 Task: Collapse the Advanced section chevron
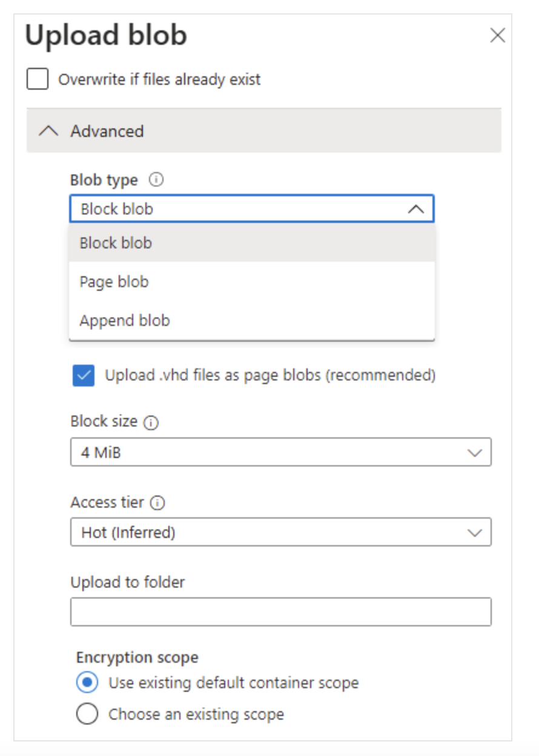click(49, 131)
